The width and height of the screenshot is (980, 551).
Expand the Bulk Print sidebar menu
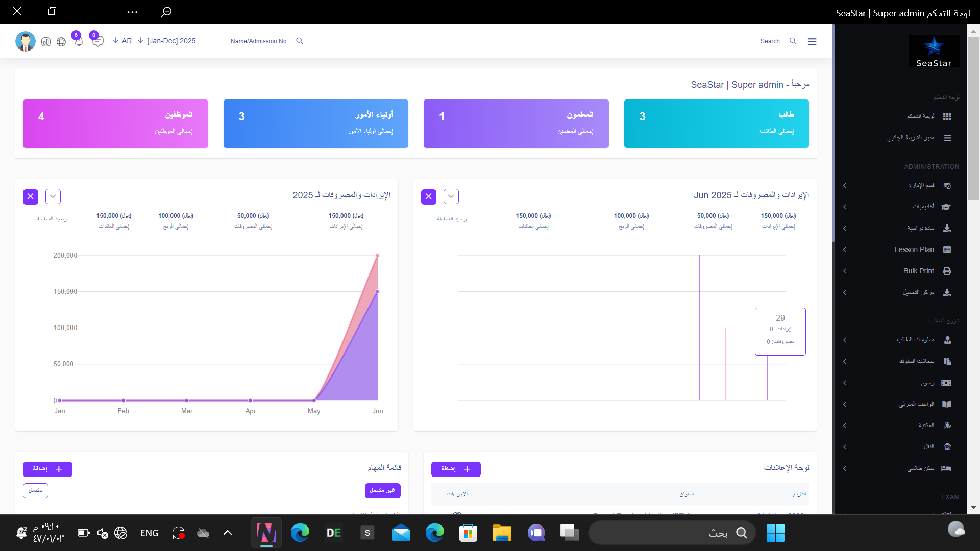pyautogui.click(x=918, y=271)
